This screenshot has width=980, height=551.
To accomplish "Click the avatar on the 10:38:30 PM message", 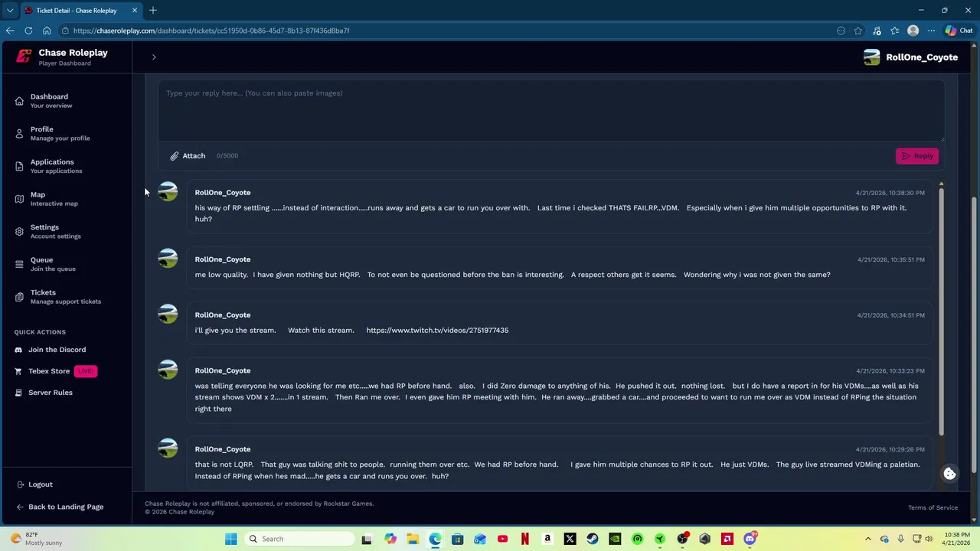I will 168,191.
